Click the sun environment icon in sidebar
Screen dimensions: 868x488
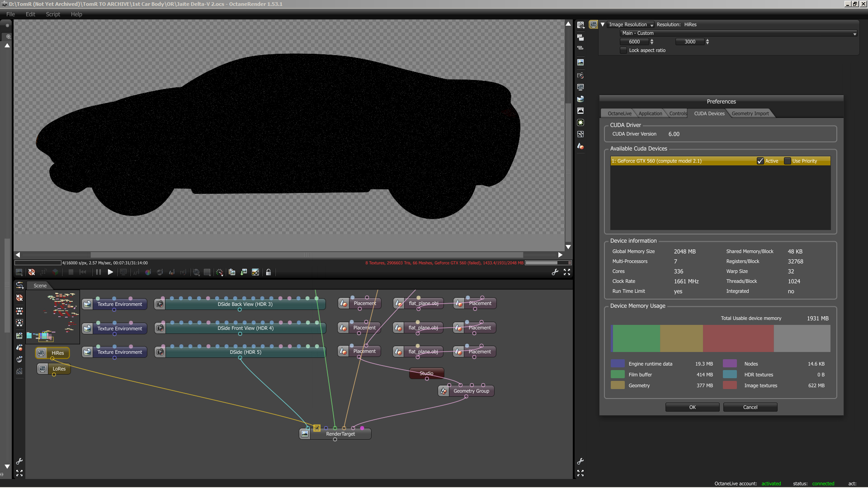pyautogui.click(x=580, y=122)
